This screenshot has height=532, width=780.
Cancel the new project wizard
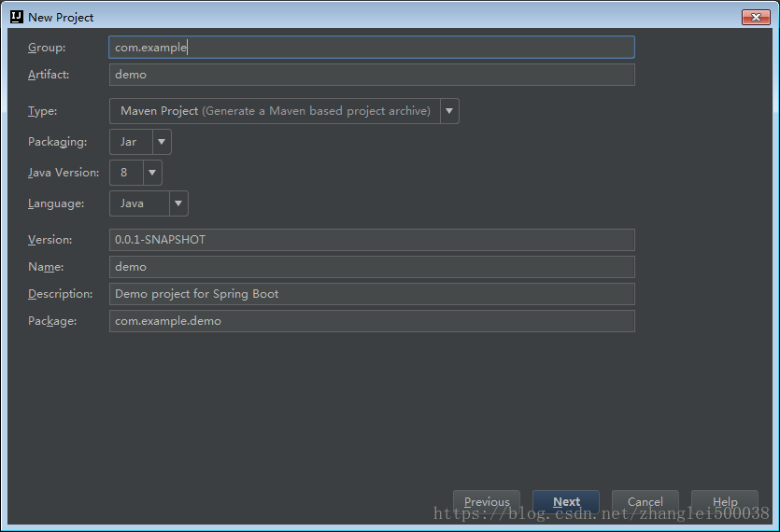(x=645, y=502)
